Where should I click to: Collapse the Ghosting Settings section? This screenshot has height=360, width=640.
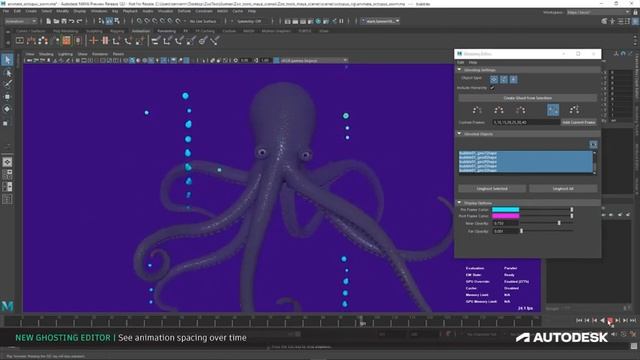point(460,70)
